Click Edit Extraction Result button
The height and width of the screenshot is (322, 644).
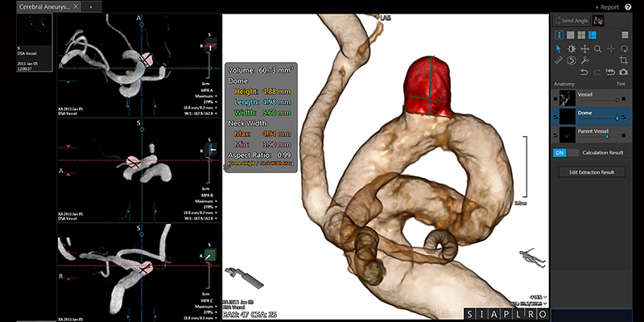click(592, 172)
